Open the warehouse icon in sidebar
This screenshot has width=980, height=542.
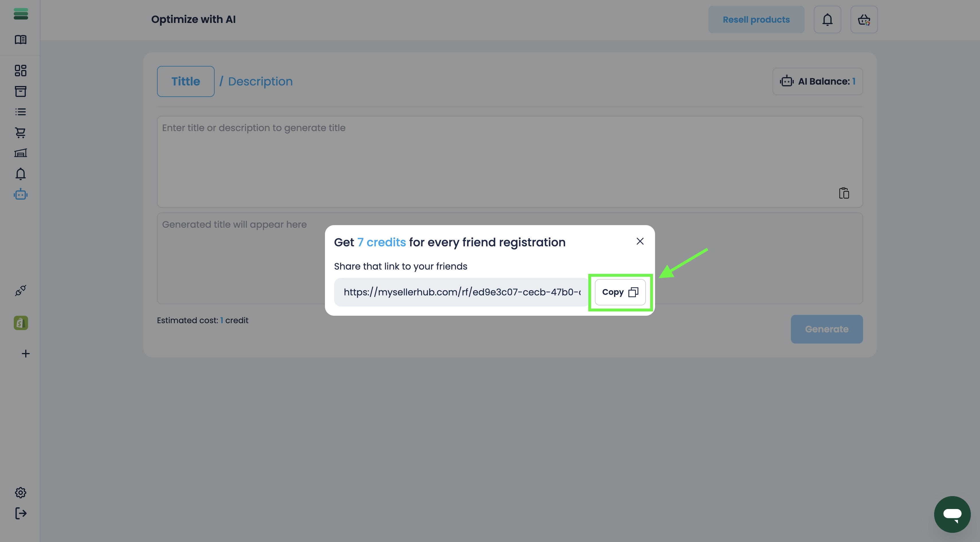tap(21, 153)
